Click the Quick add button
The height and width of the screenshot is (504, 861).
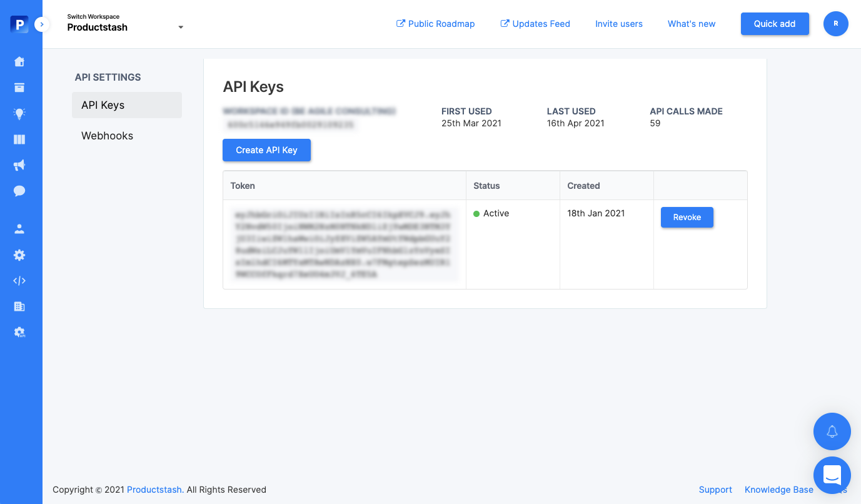(775, 24)
